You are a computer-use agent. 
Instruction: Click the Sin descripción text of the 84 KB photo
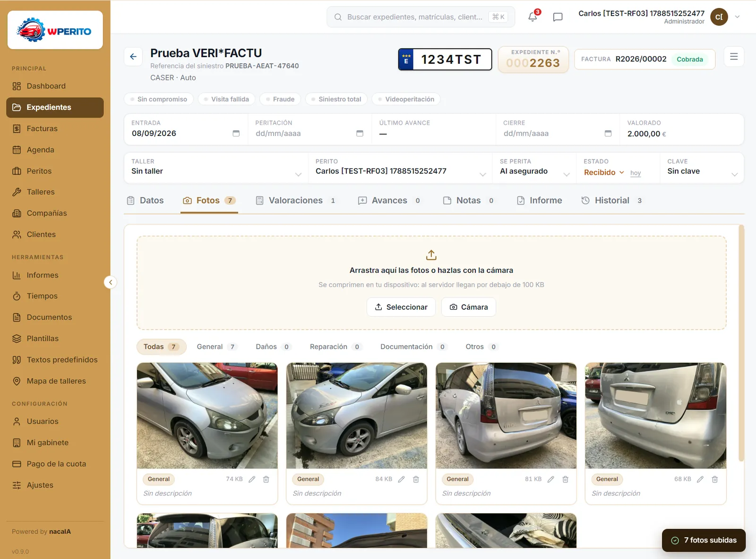pyautogui.click(x=317, y=493)
